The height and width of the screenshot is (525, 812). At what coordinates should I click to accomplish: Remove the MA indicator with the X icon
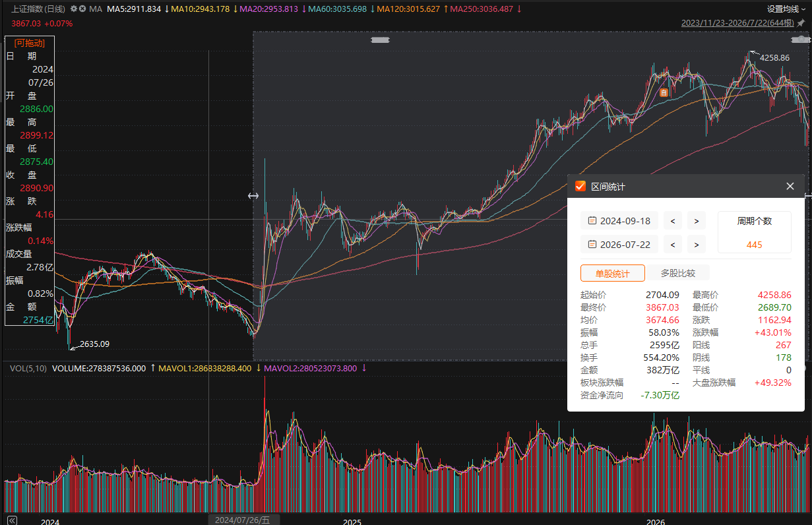pos(82,9)
